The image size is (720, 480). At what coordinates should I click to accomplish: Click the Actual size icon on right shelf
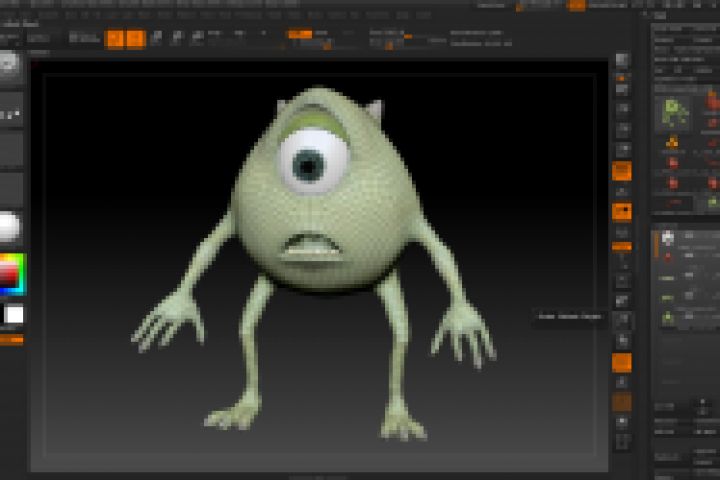622,129
